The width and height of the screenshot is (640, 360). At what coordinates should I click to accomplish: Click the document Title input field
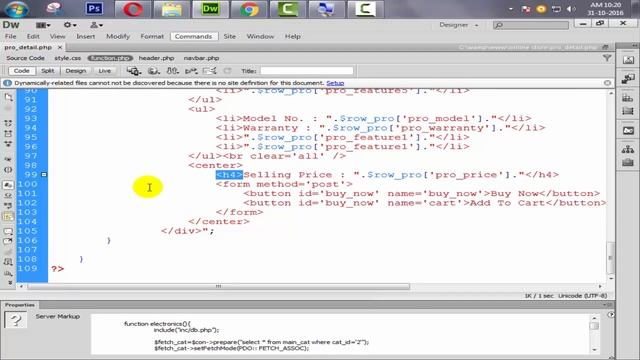click(307, 71)
